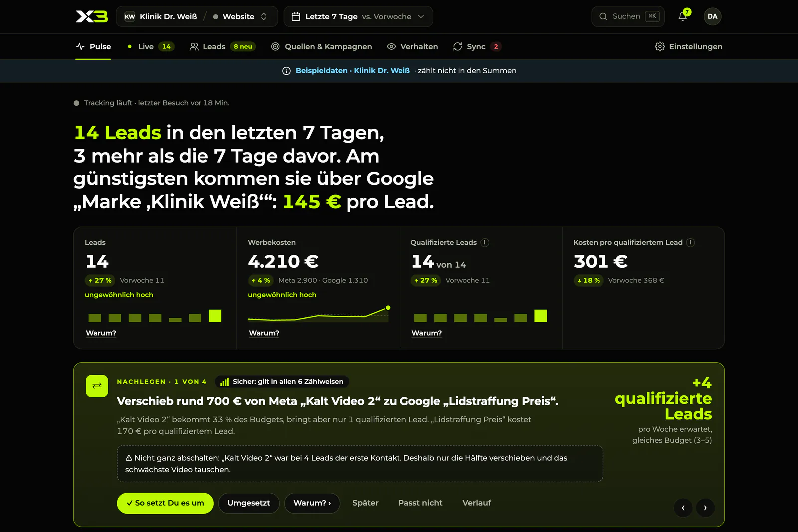Image resolution: width=798 pixels, height=532 pixels.
Task: Open the Leads tab with 8 neu
Action: (222, 46)
